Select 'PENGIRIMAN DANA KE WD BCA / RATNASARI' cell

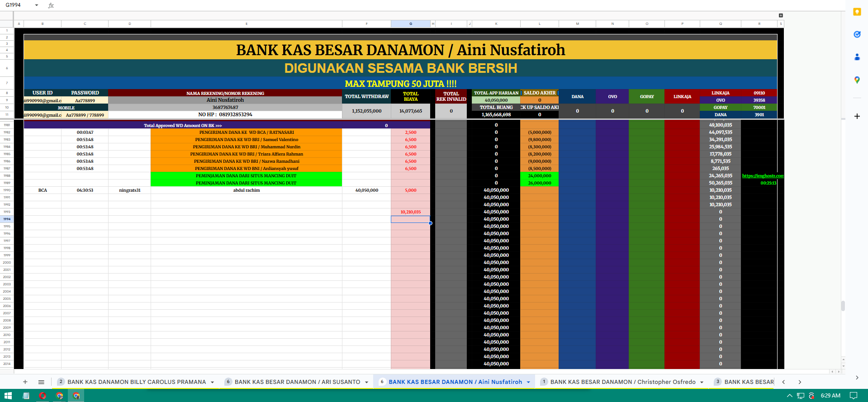click(x=247, y=132)
